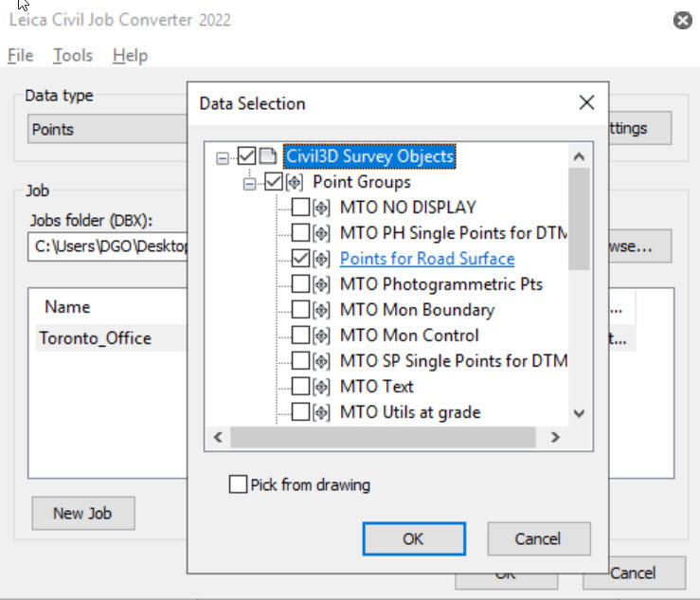Check the MTO Utils at grade checkbox
Viewport: 700px width, 600px height.
(300, 411)
